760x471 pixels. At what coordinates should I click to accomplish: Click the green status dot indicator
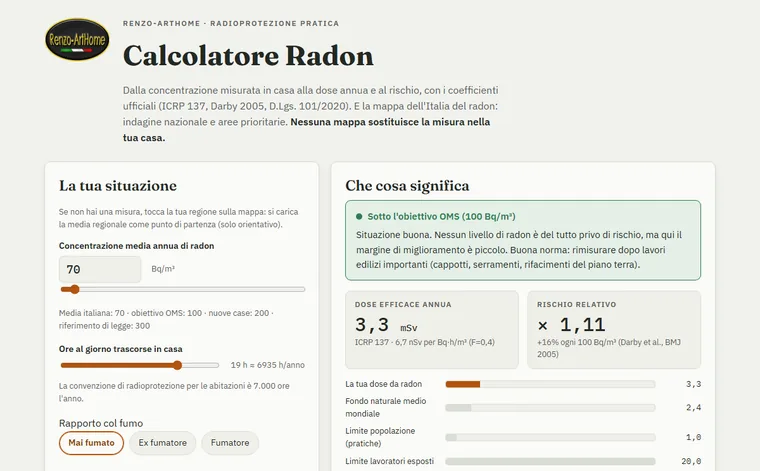click(359, 217)
